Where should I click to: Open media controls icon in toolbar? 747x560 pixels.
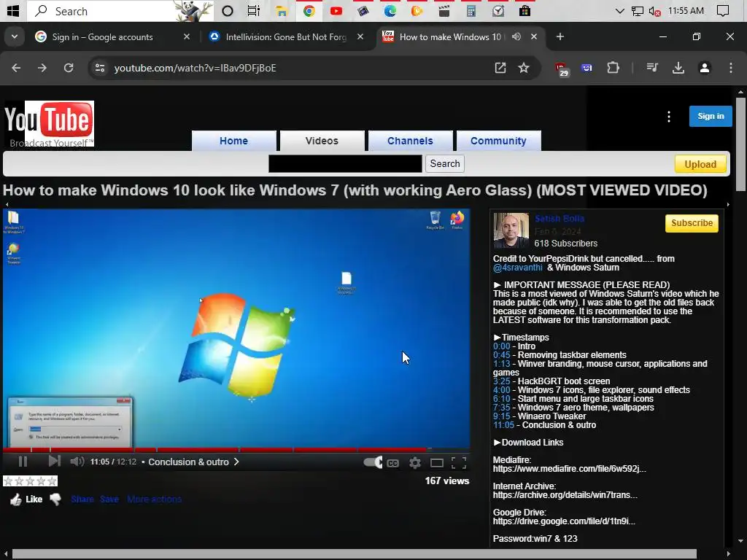(652, 68)
